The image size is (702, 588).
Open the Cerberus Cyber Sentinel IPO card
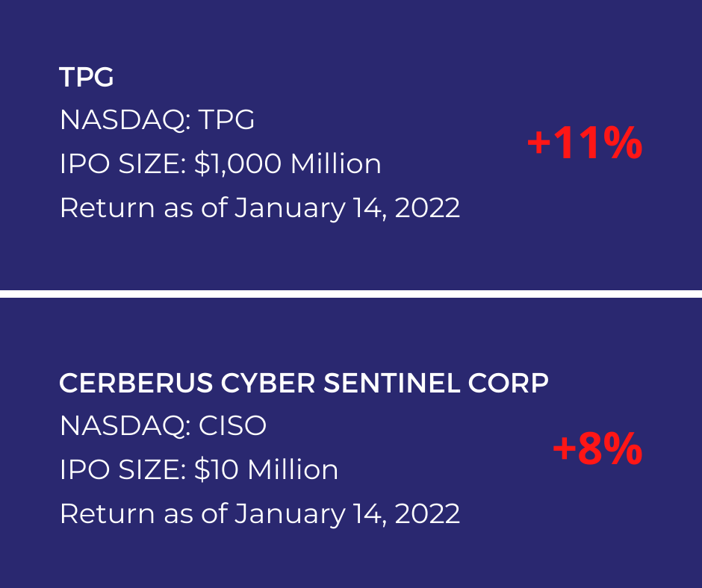[x=351, y=443]
